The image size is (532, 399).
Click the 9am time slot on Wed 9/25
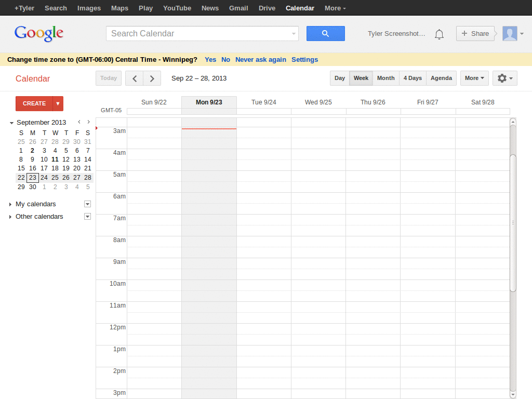click(x=318, y=263)
